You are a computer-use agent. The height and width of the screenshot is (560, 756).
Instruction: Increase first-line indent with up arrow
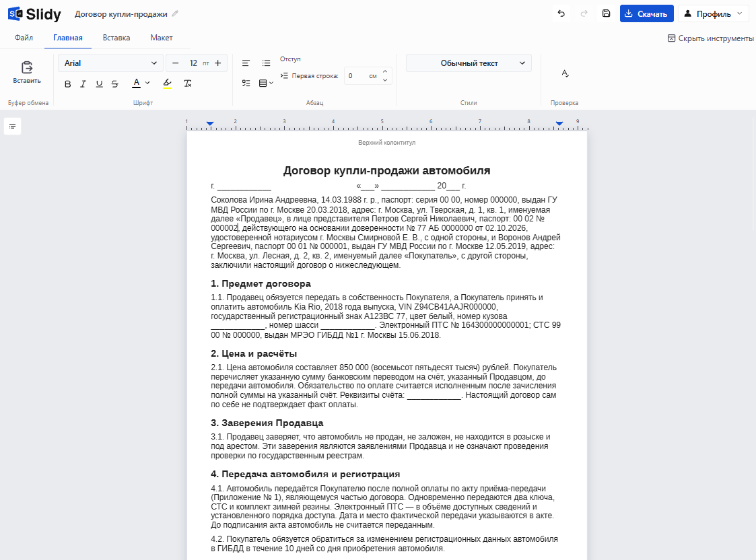click(x=385, y=71)
